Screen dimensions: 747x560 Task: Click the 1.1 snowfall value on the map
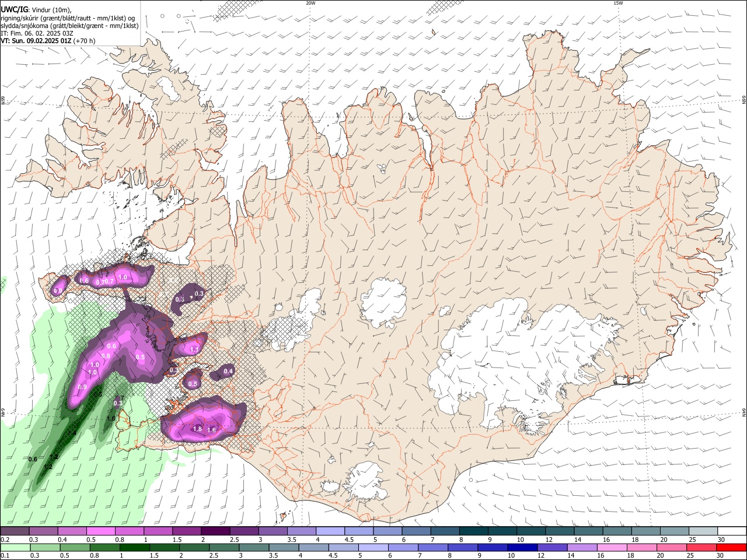pyautogui.click(x=195, y=350)
